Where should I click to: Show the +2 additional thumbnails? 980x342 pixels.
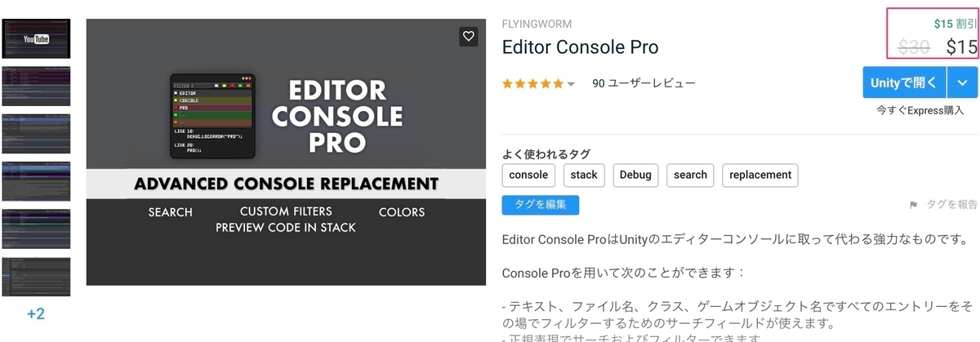[36, 313]
